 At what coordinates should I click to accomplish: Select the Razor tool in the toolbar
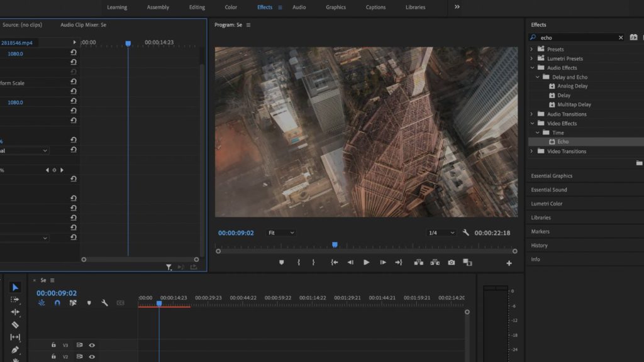pos(16,325)
